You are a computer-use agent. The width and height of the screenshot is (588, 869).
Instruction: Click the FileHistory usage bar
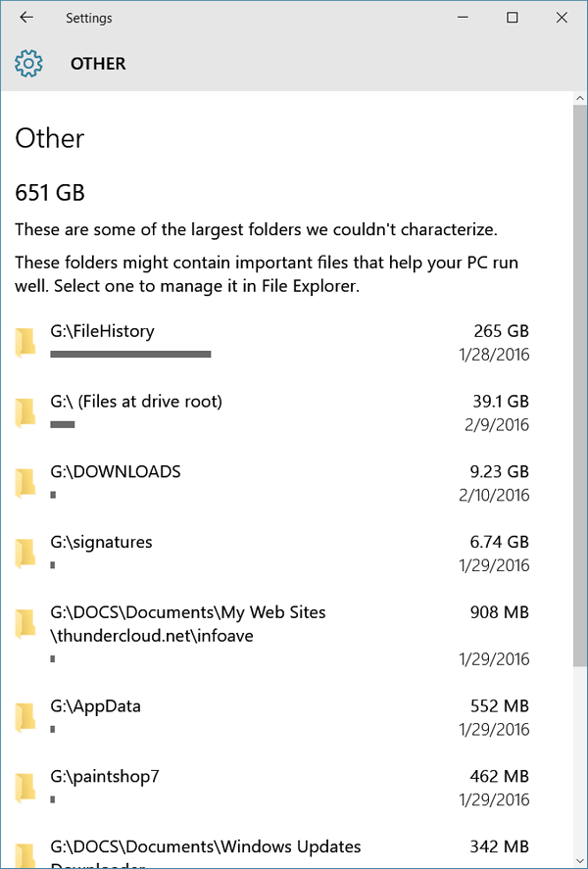click(130, 354)
